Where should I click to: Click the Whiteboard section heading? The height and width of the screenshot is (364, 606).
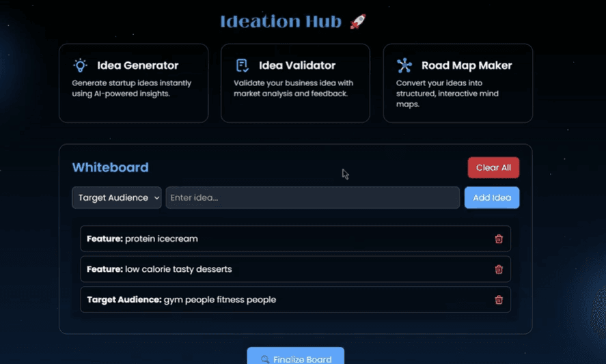[x=110, y=167]
